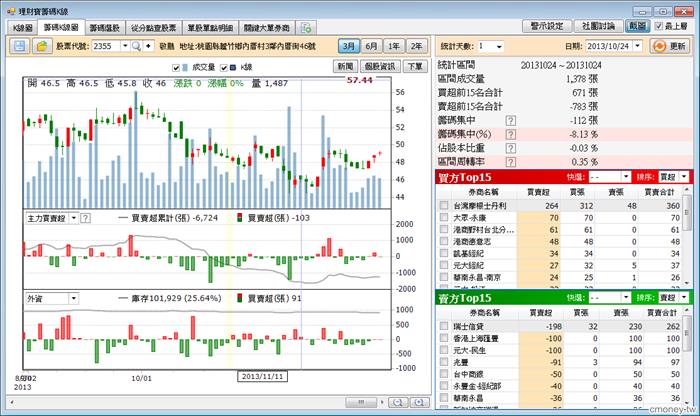The height and width of the screenshot is (416, 700).
Task: Click the help icon next to 佔股本比重
Action: [511, 148]
